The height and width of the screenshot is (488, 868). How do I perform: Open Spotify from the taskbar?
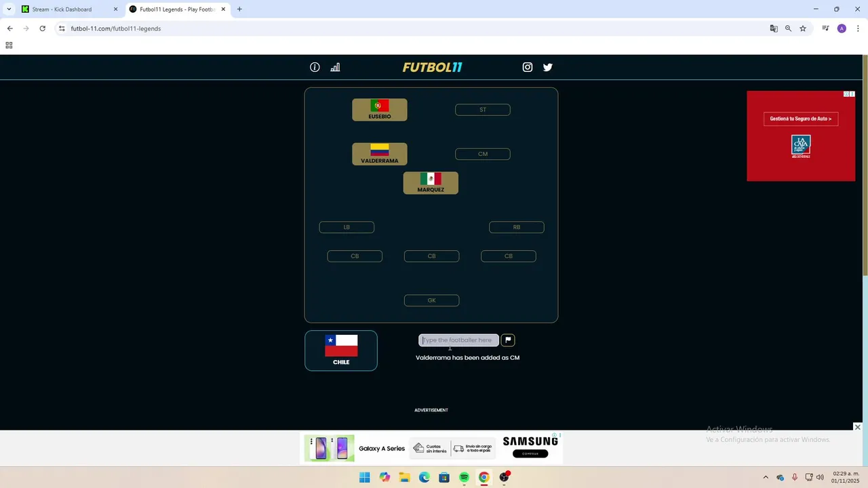click(x=464, y=477)
